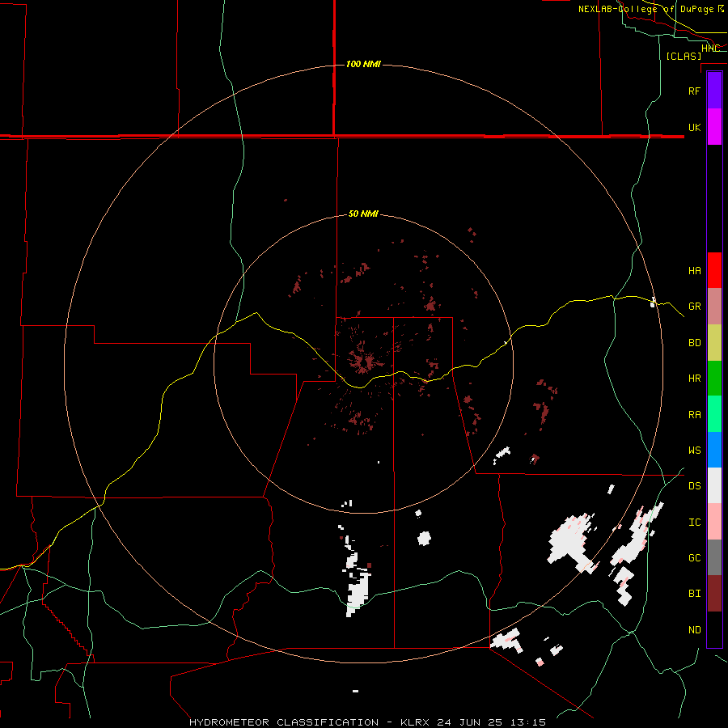Viewport: 728px width, 728px height.
Task: Click the "WS" legend label
Action: [x=694, y=451]
